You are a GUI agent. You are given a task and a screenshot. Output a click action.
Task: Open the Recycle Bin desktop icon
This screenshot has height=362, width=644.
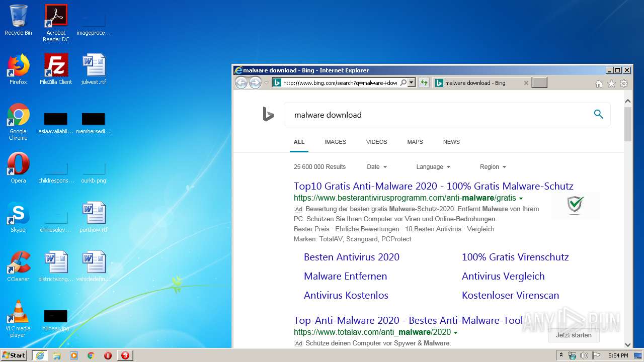(x=18, y=20)
